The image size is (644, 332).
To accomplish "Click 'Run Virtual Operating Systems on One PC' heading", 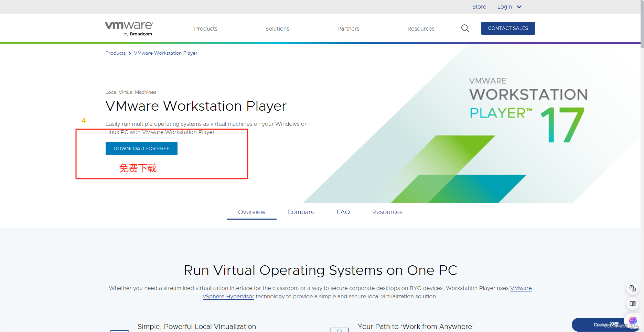I will pyautogui.click(x=320, y=270).
